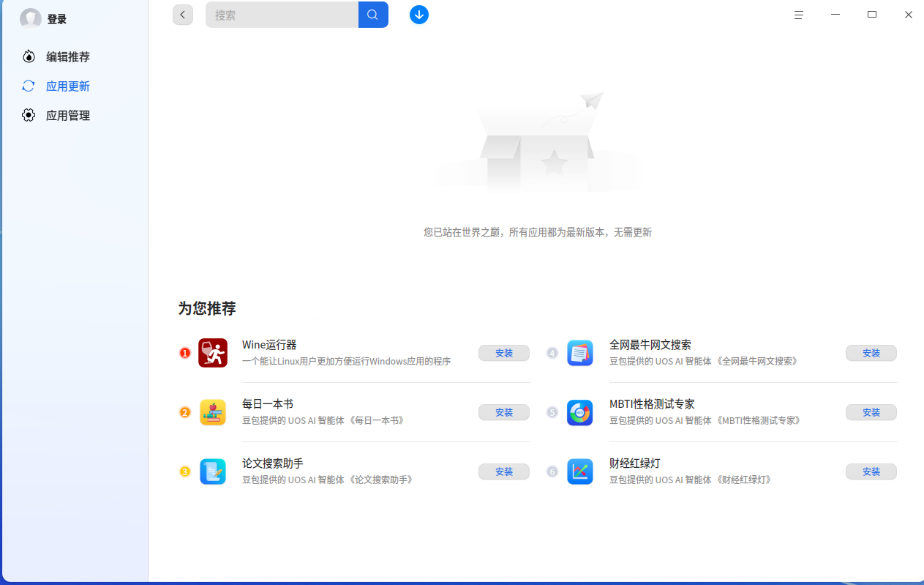This screenshot has width=924, height=585.
Task: Click the 为您推荐 heading
Action: click(207, 308)
